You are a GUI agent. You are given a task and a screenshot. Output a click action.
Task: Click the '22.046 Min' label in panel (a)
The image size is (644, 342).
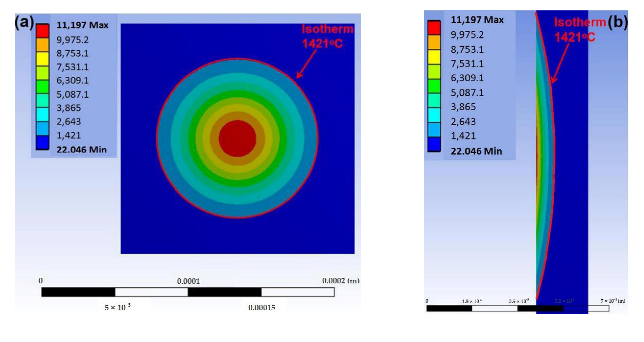click(x=81, y=150)
